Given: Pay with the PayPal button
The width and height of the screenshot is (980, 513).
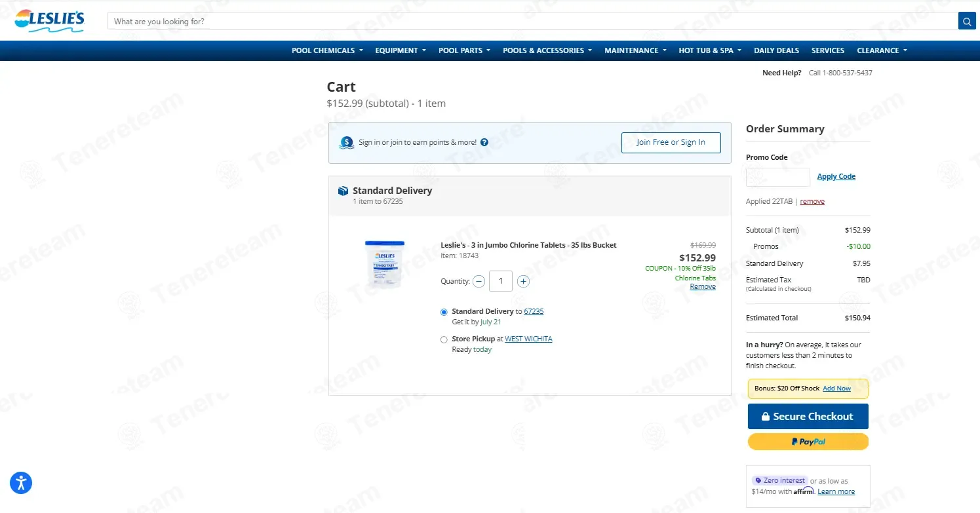Looking at the screenshot, I should (x=808, y=442).
